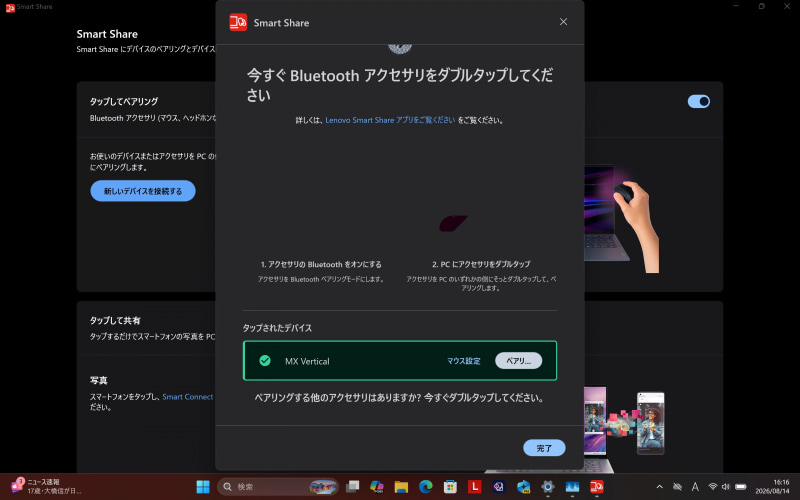Open Wi-Fi network tray icon
Image resolution: width=800 pixels, height=500 pixels.
[x=713, y=487]
